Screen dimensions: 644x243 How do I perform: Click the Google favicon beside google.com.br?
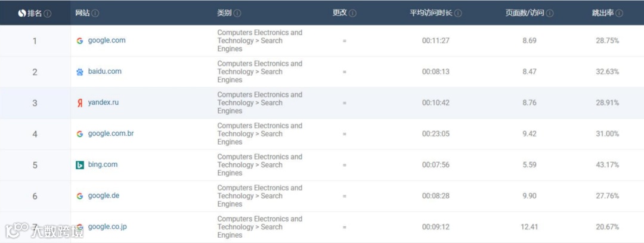tap(80, 134)
